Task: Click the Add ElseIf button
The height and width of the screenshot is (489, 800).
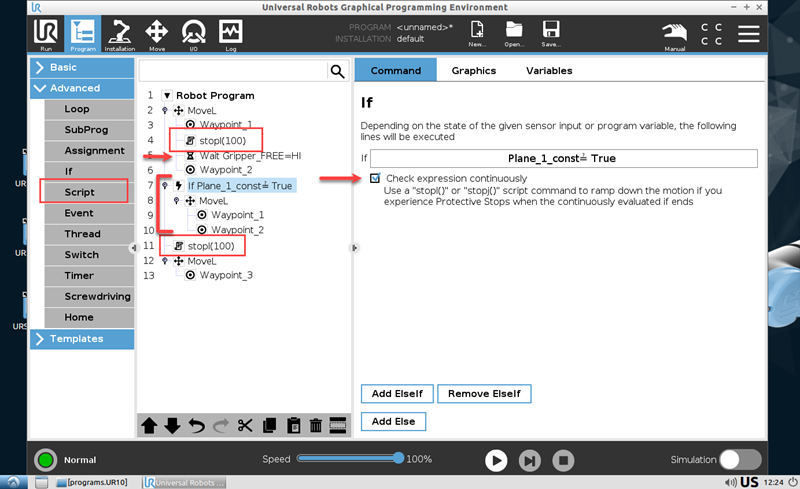Action: (397, 394)
